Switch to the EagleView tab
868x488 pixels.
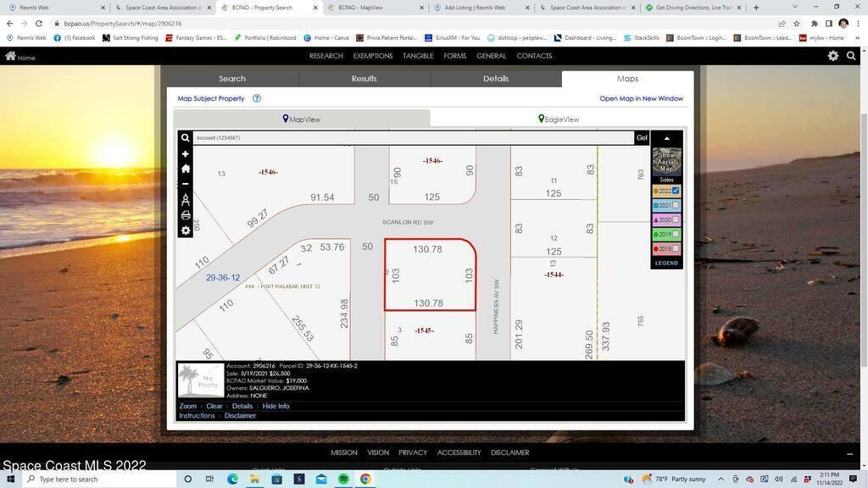(559, 119)
